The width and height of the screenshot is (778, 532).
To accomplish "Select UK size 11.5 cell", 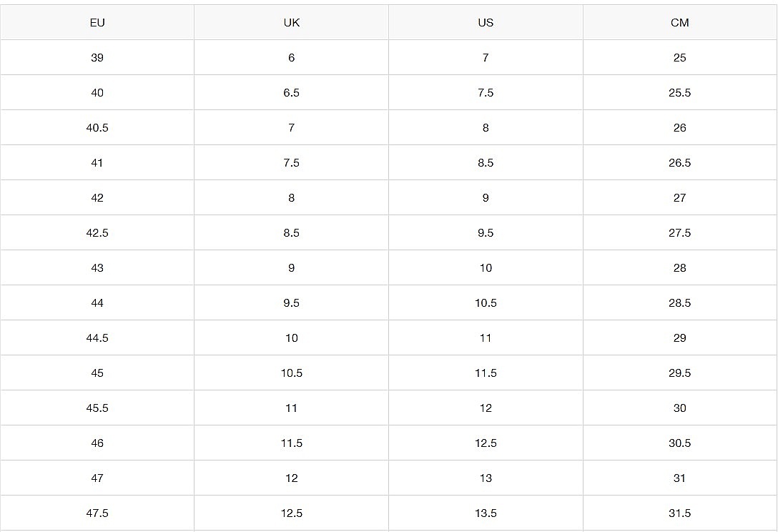I will 291,443.
